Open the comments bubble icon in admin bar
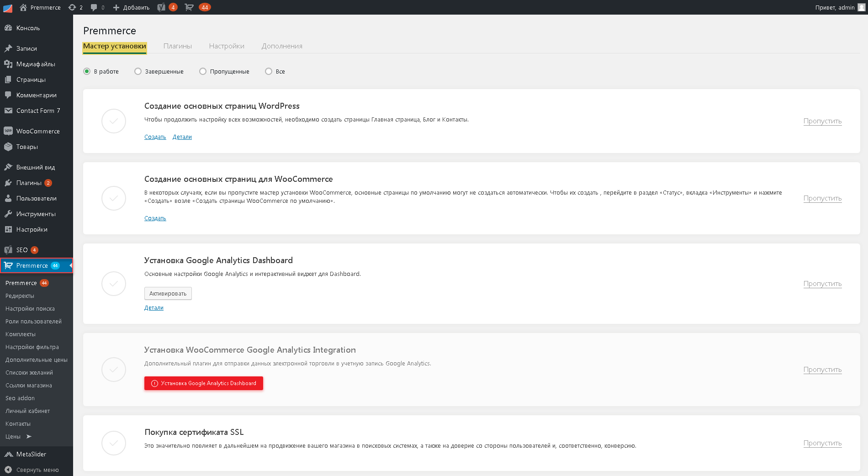This screenshot has width=868, height=476. (x=94, y=7)
